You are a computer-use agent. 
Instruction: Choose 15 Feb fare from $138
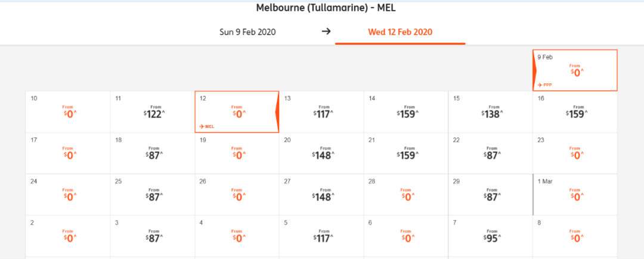(491, 112)
